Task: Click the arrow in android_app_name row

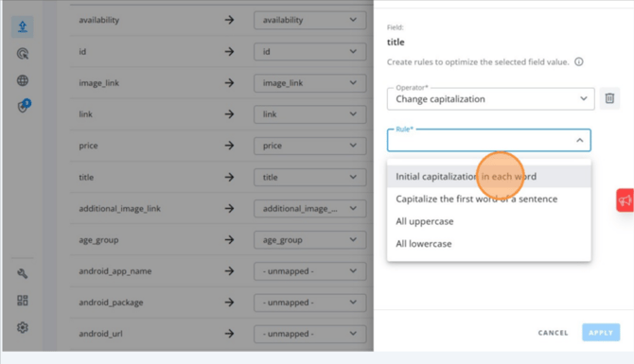Action: click(229, 271)
